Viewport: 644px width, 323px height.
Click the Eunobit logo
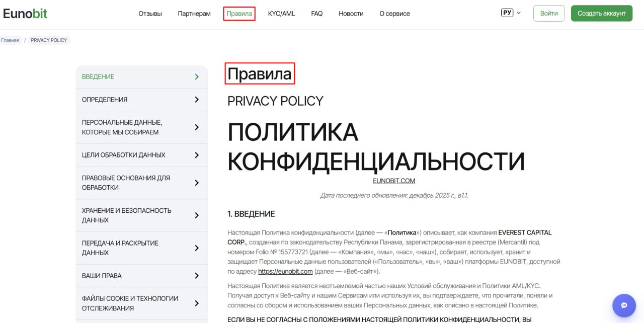click(x=25, y=14)
